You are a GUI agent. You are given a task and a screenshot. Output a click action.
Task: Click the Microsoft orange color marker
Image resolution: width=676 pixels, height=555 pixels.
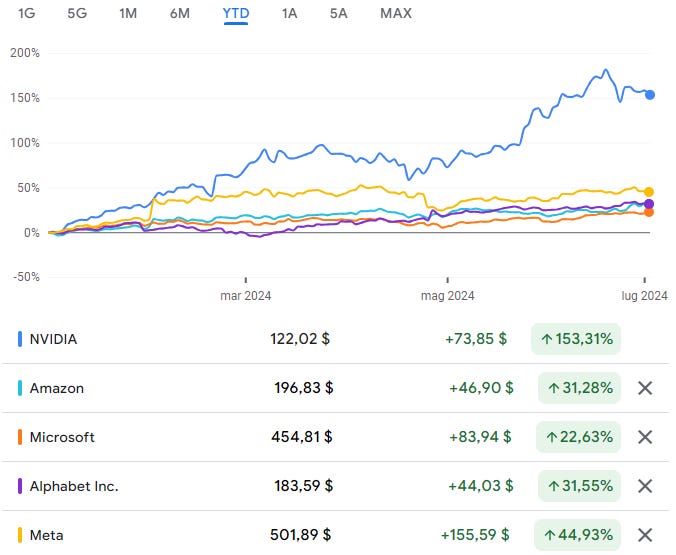point(20,437)
